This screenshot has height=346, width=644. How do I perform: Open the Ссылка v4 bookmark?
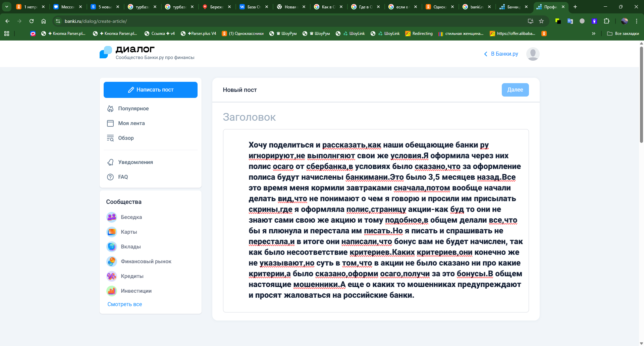click(159, 34)
